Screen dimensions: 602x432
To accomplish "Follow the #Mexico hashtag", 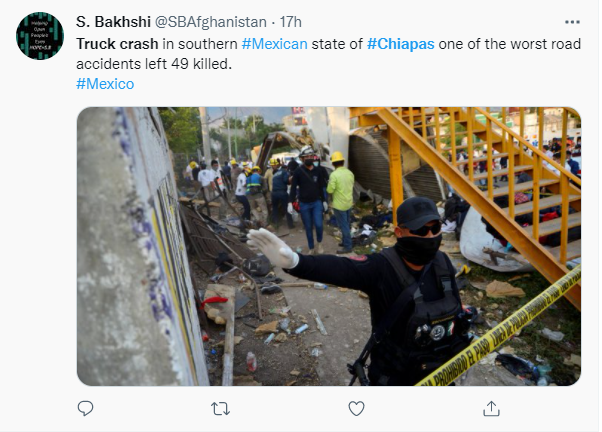I will pos(105,84).
